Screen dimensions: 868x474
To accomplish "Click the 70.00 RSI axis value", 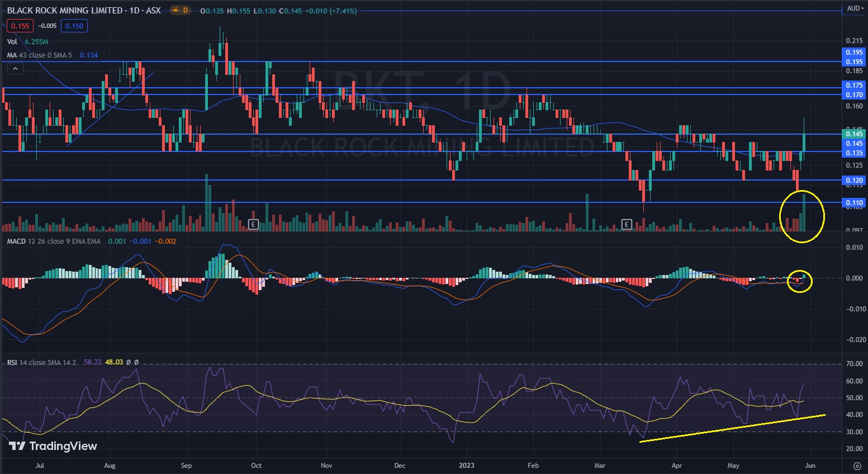I will [855, 364].
